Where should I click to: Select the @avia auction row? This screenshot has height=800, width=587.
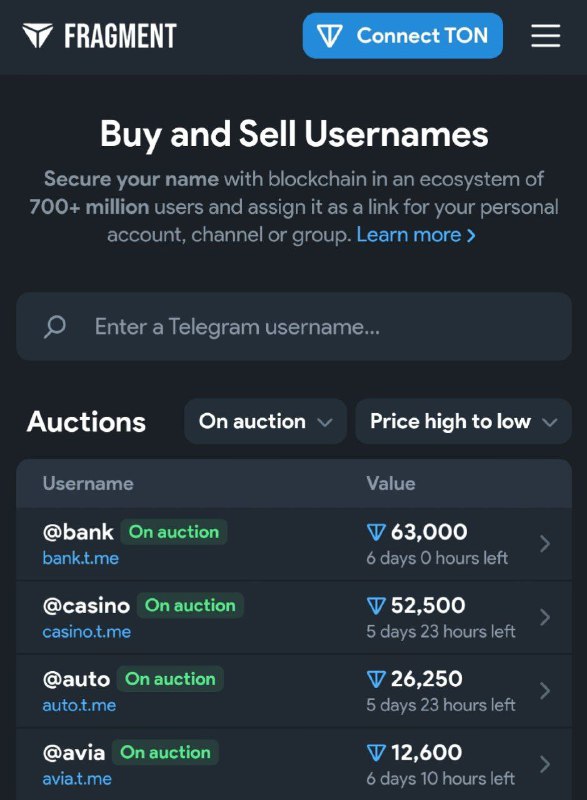[294, 764]
